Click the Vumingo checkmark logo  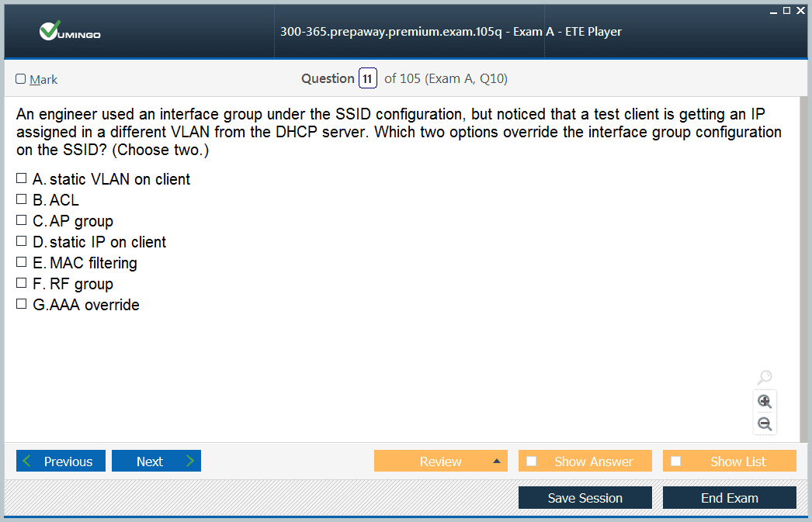point(50,31)
